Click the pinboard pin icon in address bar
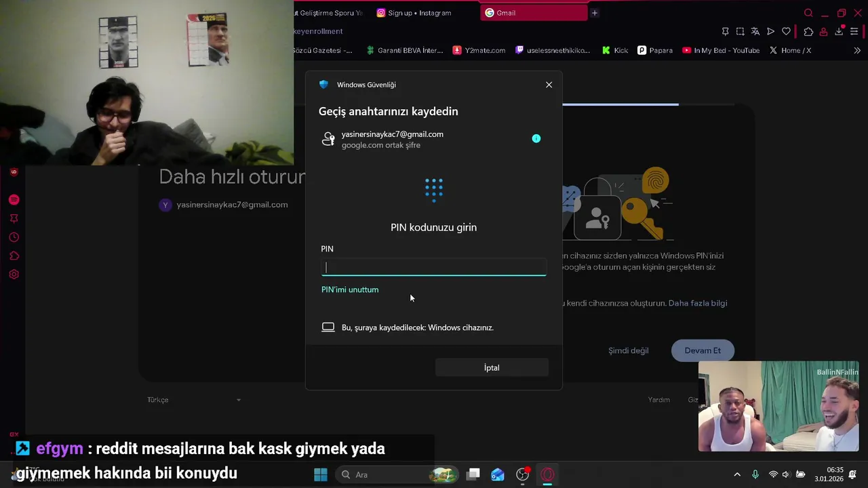Viewport: 868px width, 488px height. [x=725, y=31]
